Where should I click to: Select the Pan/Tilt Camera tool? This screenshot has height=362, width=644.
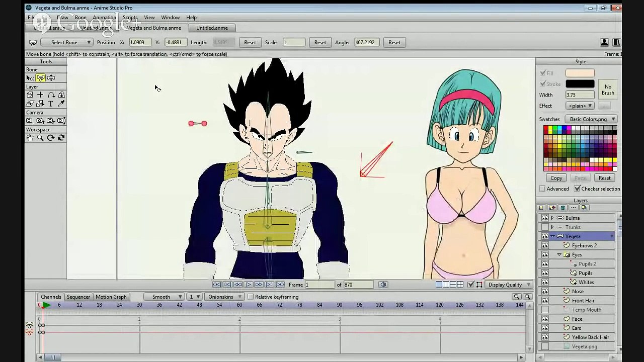coord(61,121)
